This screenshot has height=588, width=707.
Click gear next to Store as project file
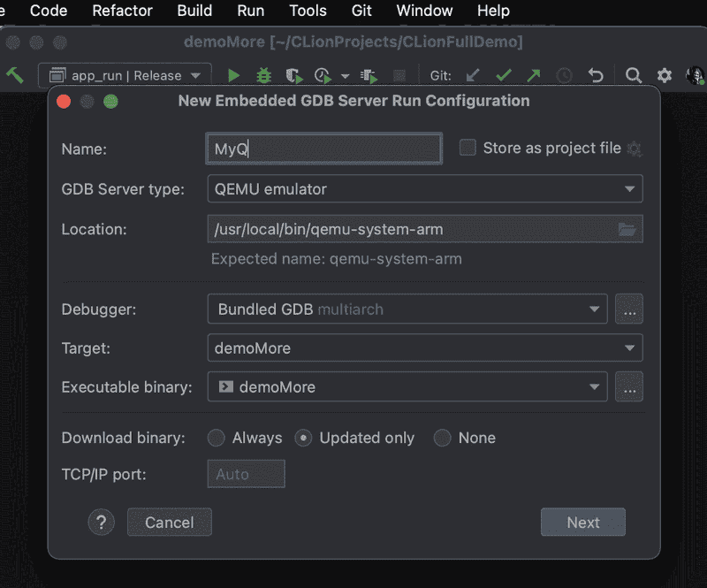635,149
